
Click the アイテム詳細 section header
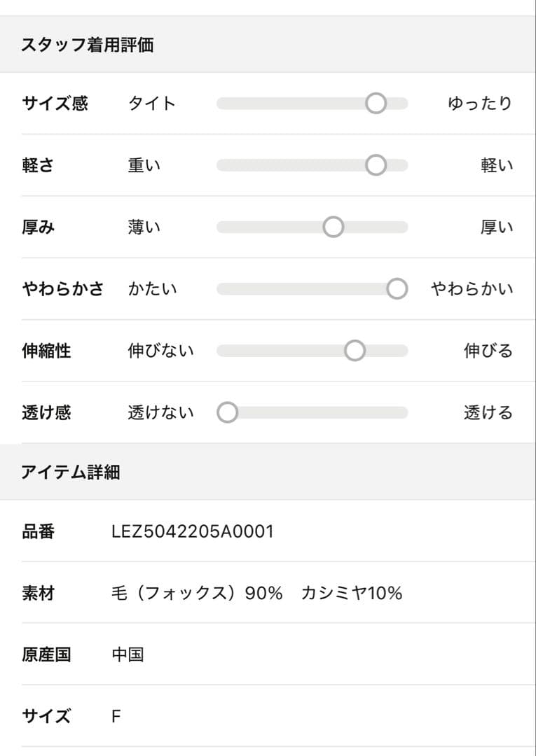click(71, 472)
